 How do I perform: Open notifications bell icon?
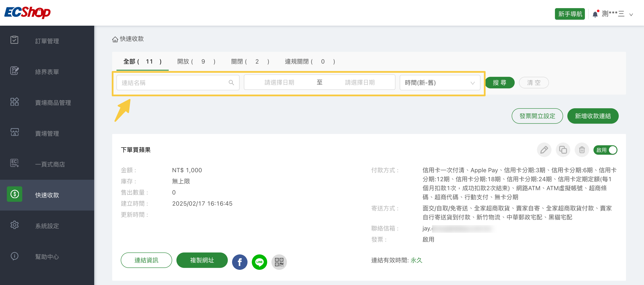pos(595,14)
